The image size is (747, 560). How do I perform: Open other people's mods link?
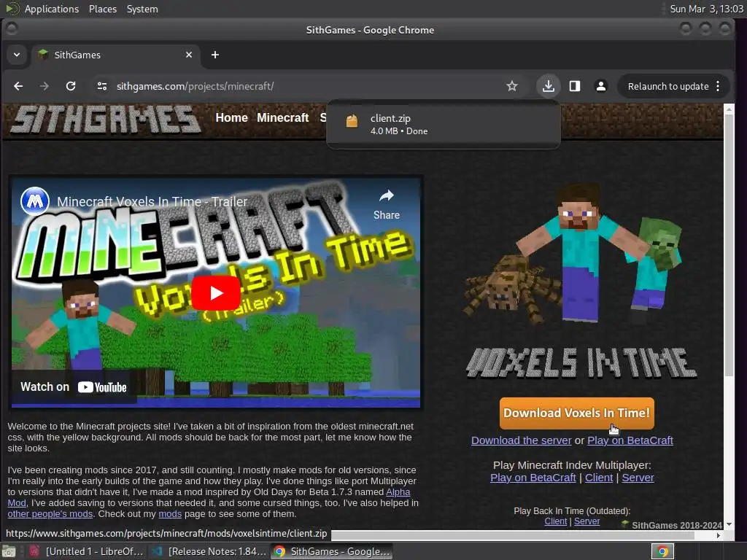50,514
